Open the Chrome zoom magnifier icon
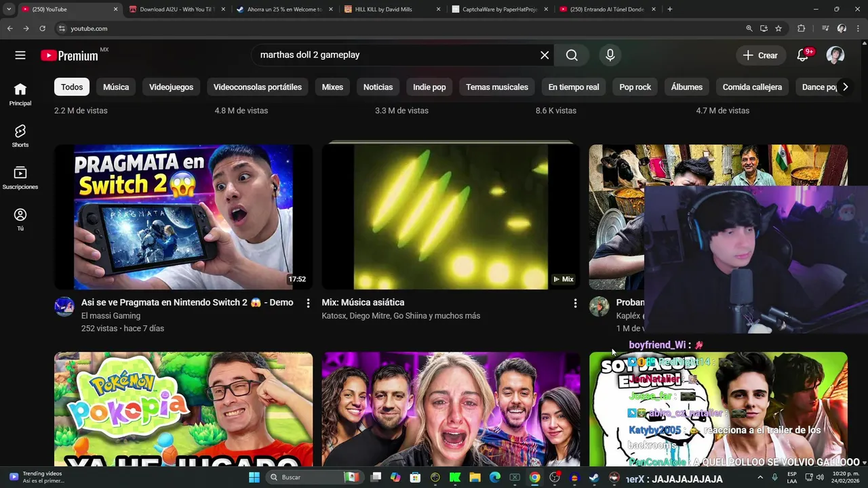 tap(749, 28)
